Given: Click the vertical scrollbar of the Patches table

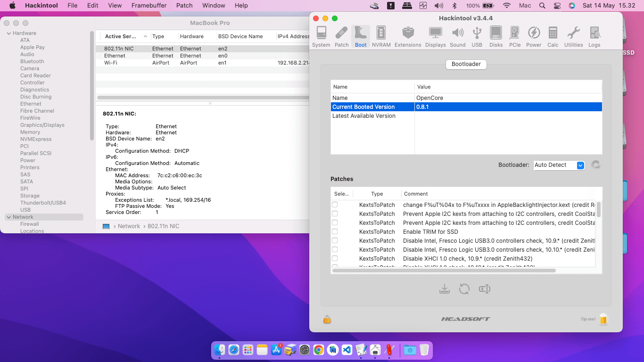Looking at the screenshot, I should click(599, 210).
